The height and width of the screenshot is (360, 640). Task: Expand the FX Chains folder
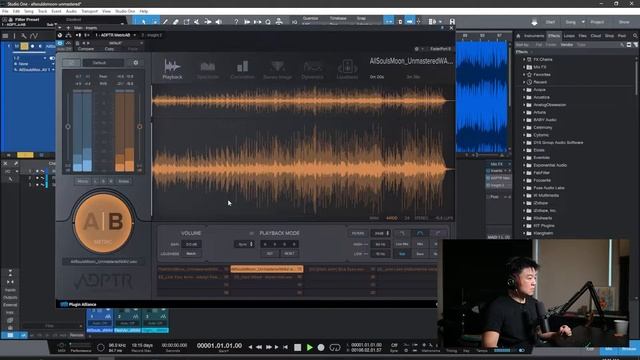(524, 60)
